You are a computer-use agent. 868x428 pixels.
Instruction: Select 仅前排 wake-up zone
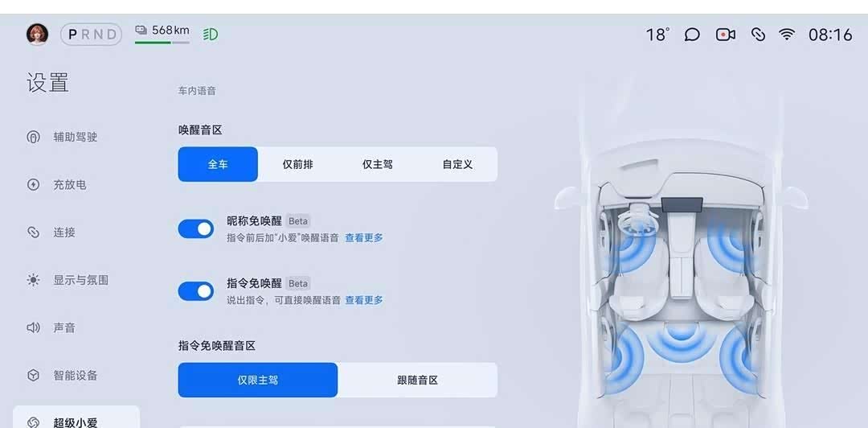point(298,165)
